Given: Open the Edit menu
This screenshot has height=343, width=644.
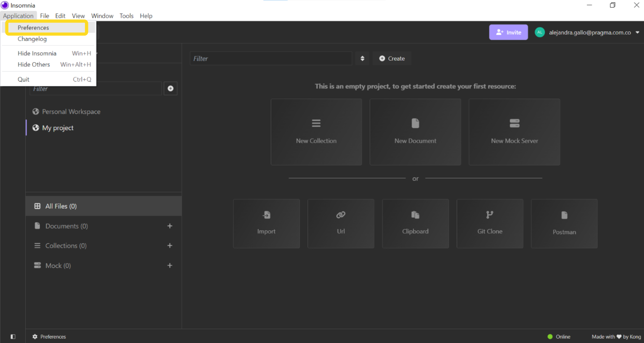Looking at the screenshot, I should tap(60, 16).
